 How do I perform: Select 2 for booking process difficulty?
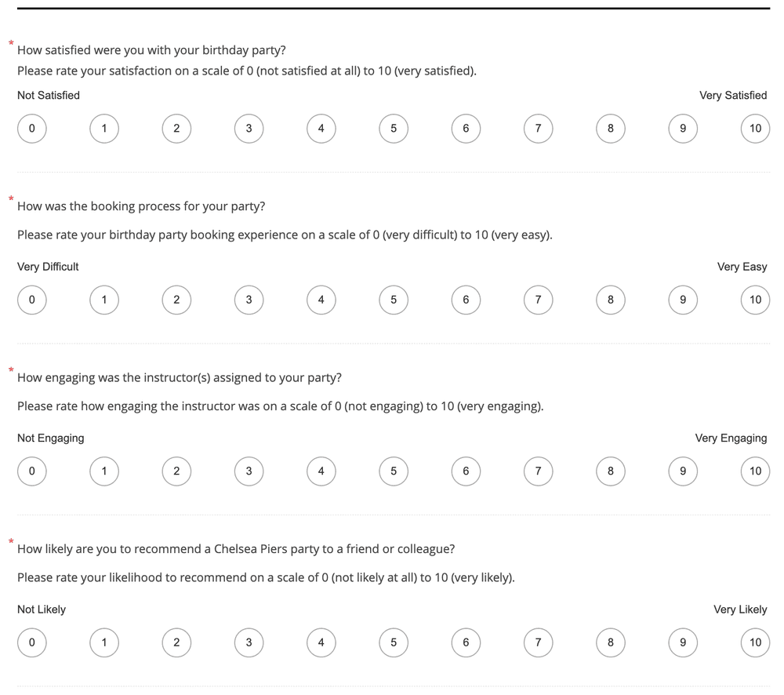pos(176,300)
